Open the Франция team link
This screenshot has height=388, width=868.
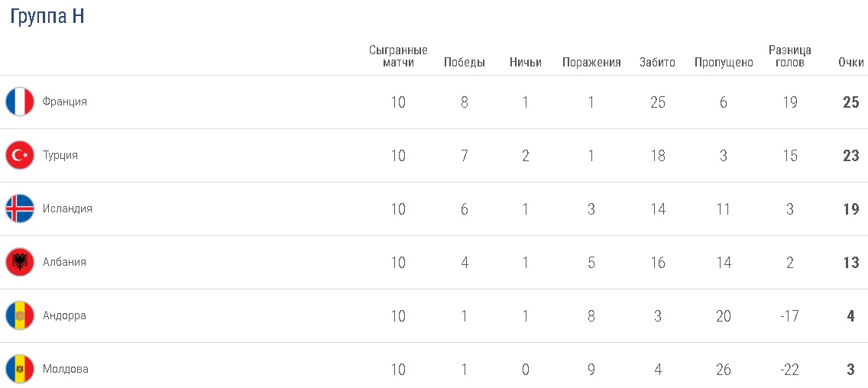pyautogui.click(x=65, y=102)
